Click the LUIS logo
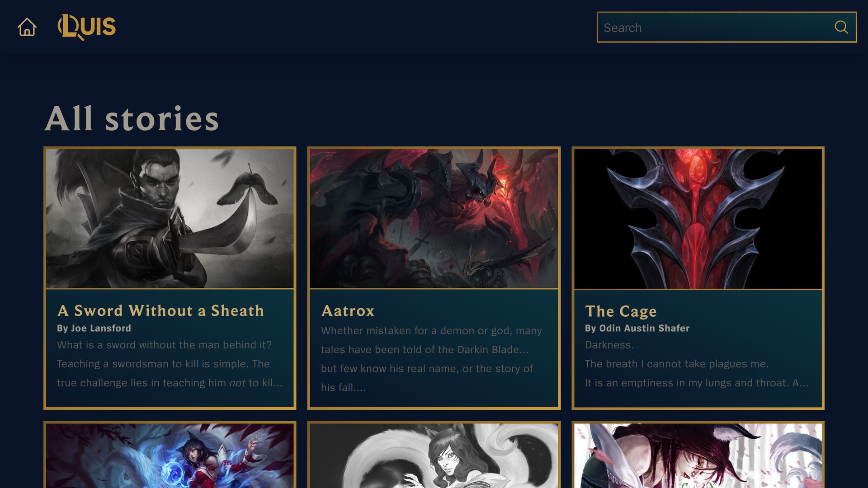 point(87,27)
